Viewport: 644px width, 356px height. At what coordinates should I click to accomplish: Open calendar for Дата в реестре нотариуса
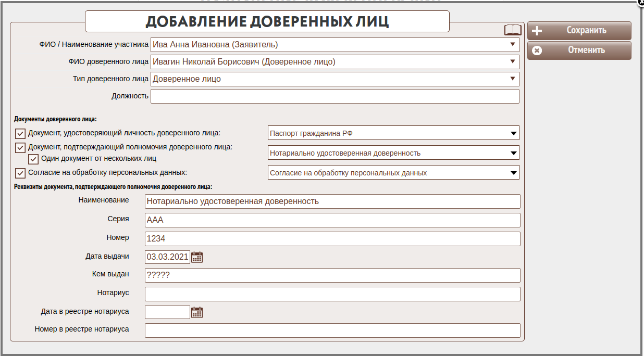coord(197,312)
